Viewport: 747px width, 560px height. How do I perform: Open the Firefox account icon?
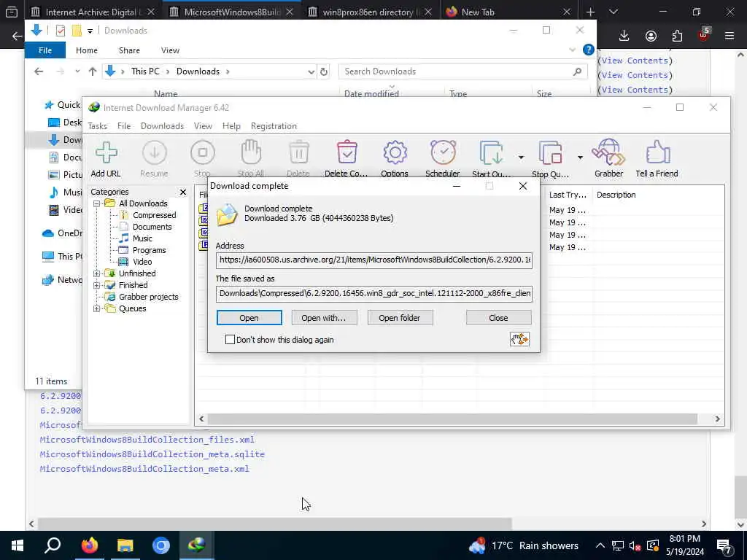(x=651, y=36)
